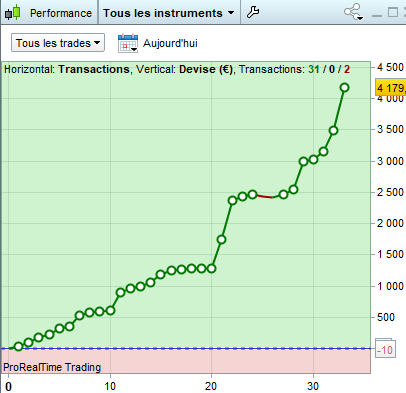Click the 'ProRealTime Trading' label
This screenshot has width=406, height=393.
(x=52, y=367)
